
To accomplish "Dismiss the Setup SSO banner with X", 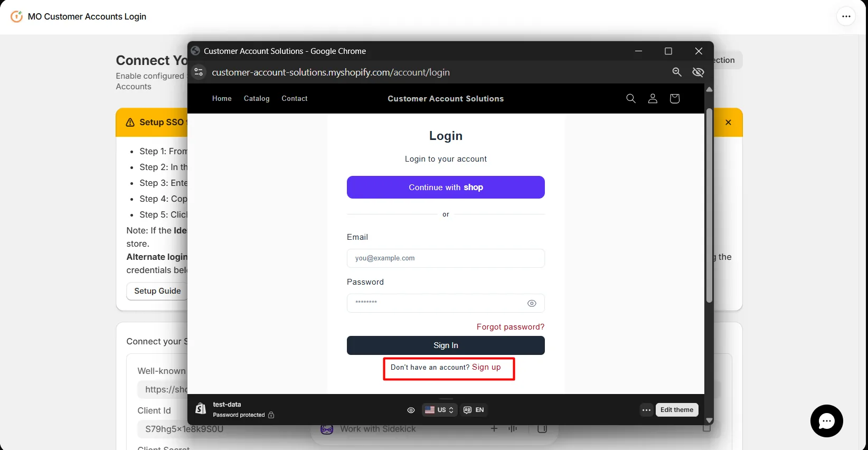I will coord(728,122).
